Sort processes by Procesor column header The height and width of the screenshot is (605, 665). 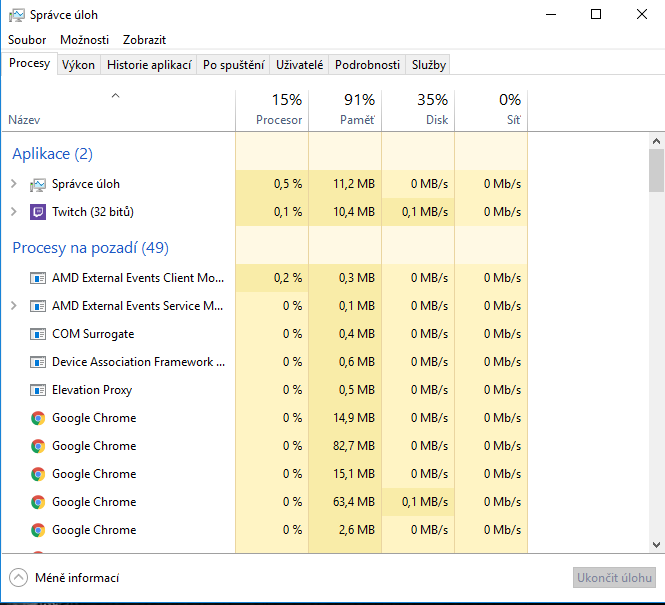(x=272, y=109)
